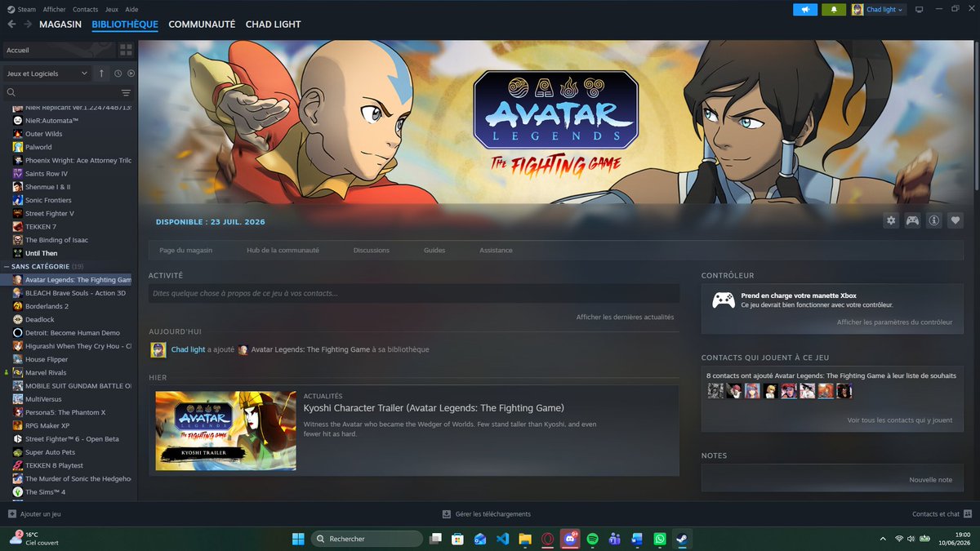Viewport: 980px width, 551px height.
Task: Open Page du magasin link
Action: [x=185, y=250]
